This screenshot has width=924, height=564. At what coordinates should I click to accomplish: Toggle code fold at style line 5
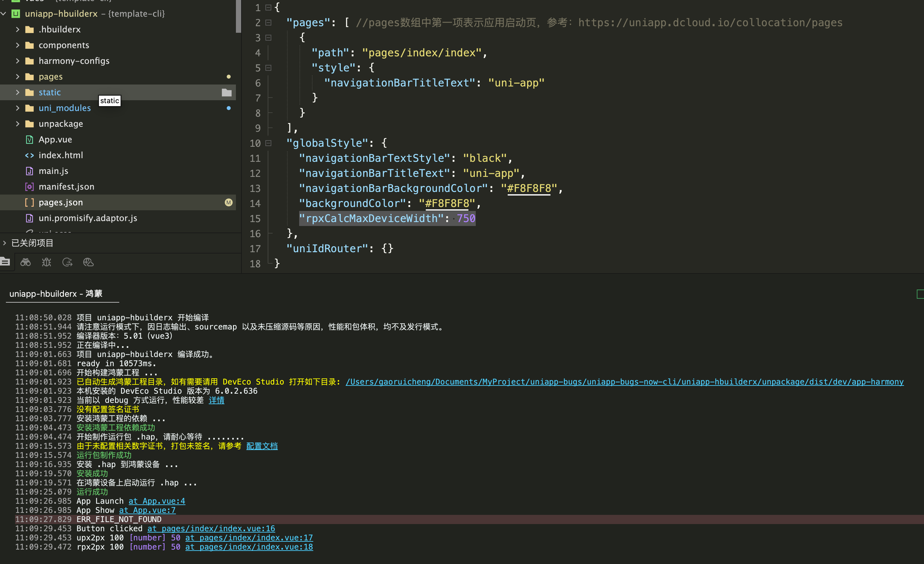click(268, 68)
